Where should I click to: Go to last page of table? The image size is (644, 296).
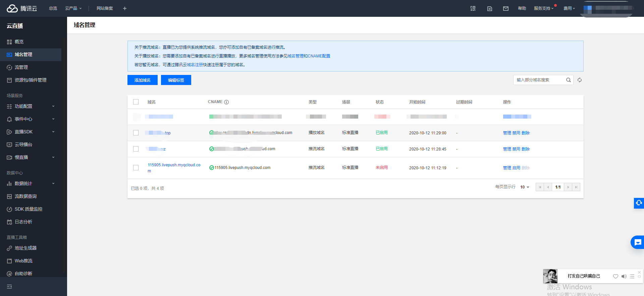click(x=576, y=187)
